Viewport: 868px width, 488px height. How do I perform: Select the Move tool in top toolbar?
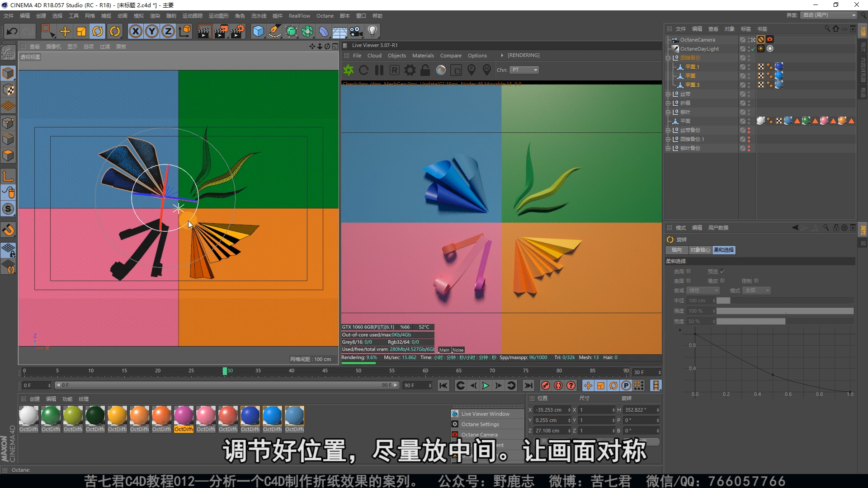pos(65,31)
